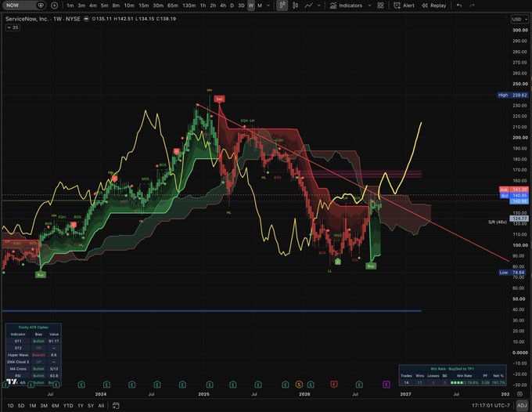The height and width of the screenshot is (412, 532).
Task: Switch to the 15m timeframe
Action: click(x=143, y=5)
